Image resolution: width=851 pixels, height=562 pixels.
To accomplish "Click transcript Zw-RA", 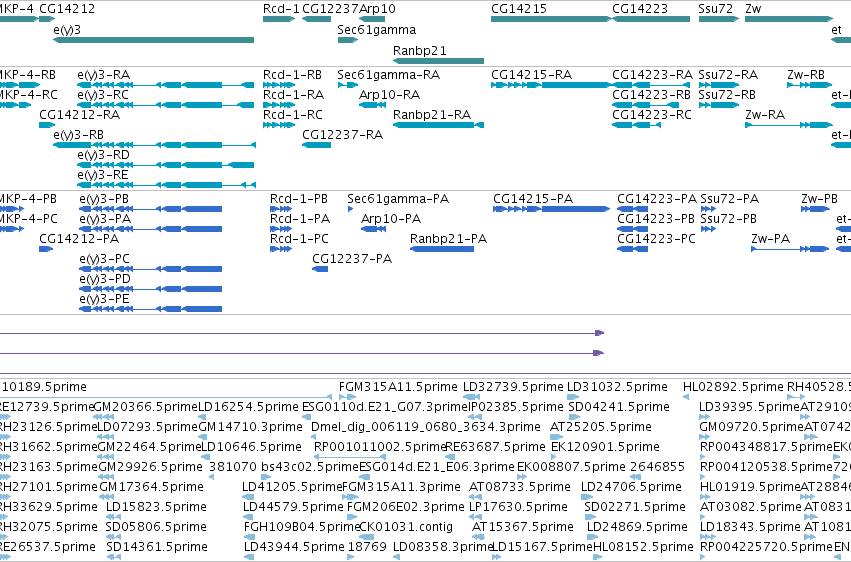I will coord(789,125).
